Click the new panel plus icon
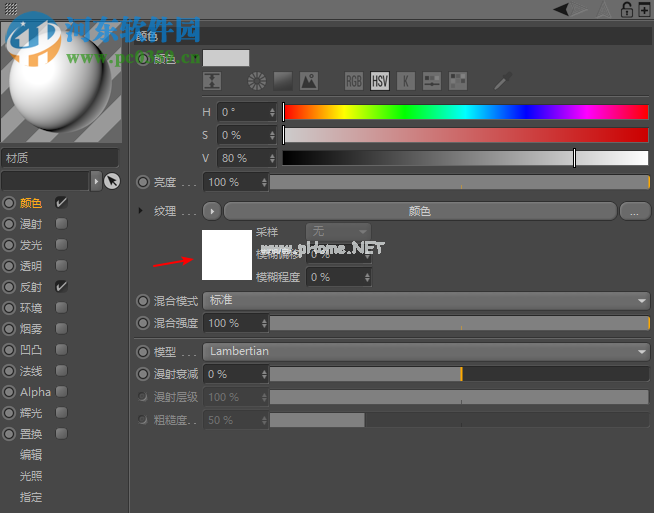The height and width of the screenshot is (513, 654). point(645,10)
